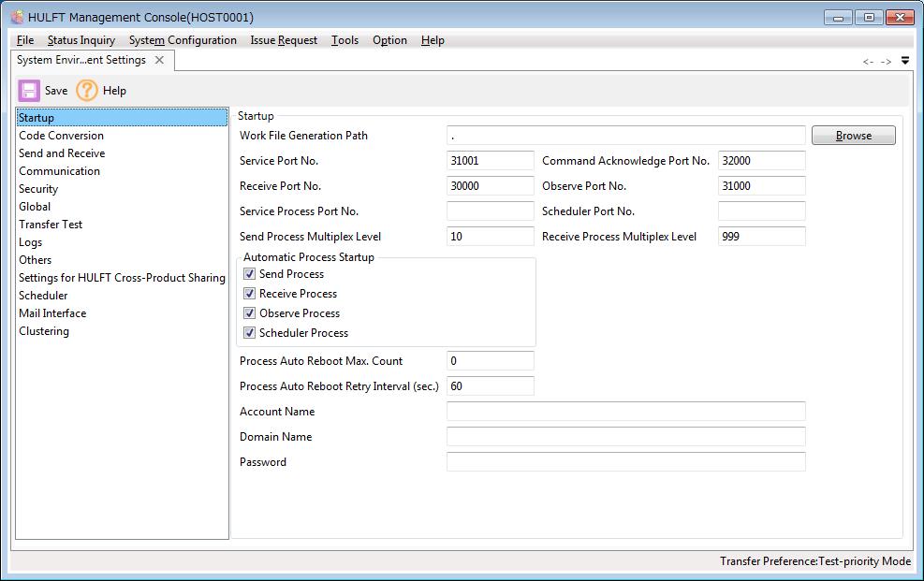Viewport: 924px width, 581px height.
Task: Minimize the HULFT Management Console window
Action: [838, 18]
